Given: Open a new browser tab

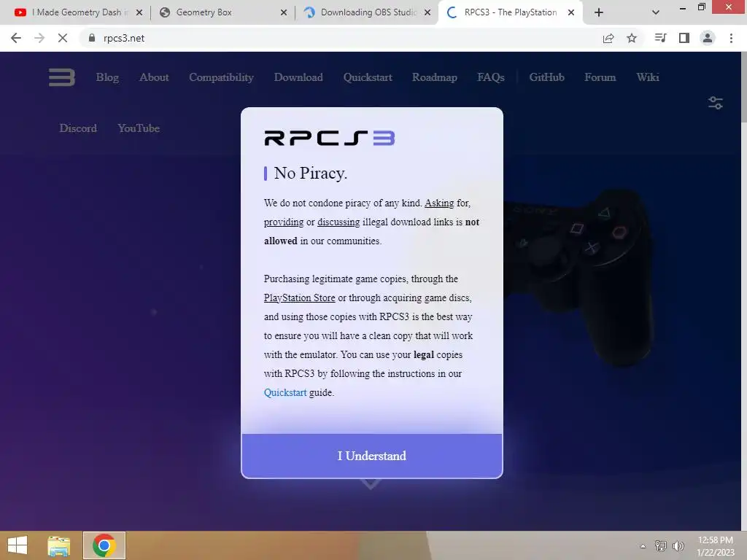Looking at the screenshot, I should pos(599,13).
